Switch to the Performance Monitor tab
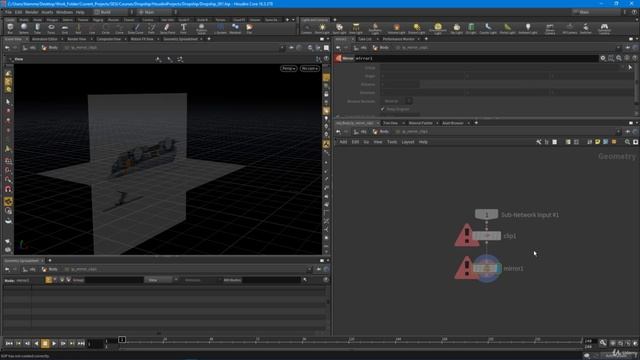This screenshot has height=360, width=640. pyautogui.click(x=398, y=39)
